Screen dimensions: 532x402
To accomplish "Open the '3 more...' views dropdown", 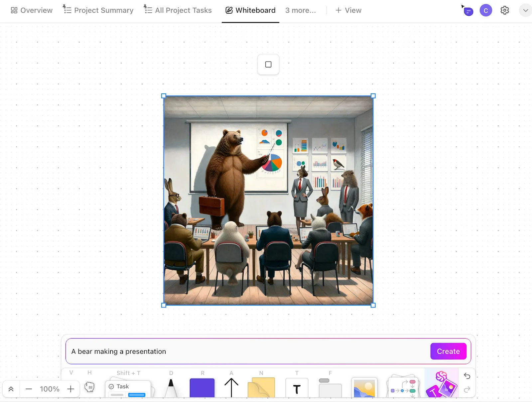I will [x=301, y=10].
